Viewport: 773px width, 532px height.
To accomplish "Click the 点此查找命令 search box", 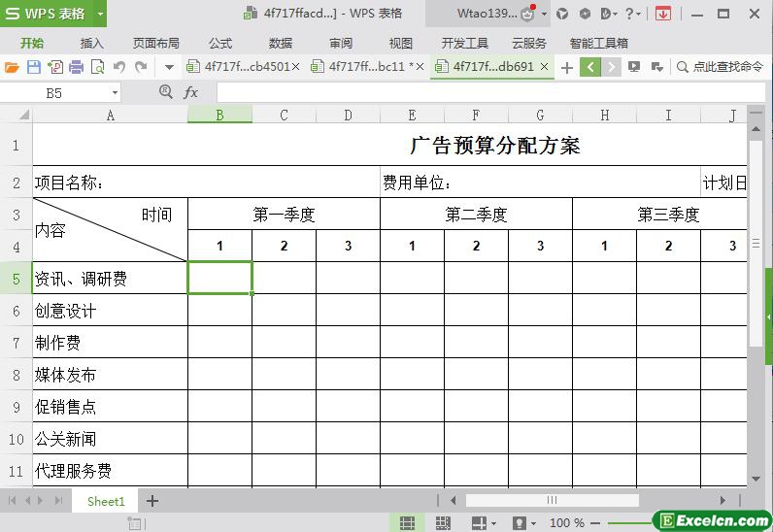I will click(721, 67).
